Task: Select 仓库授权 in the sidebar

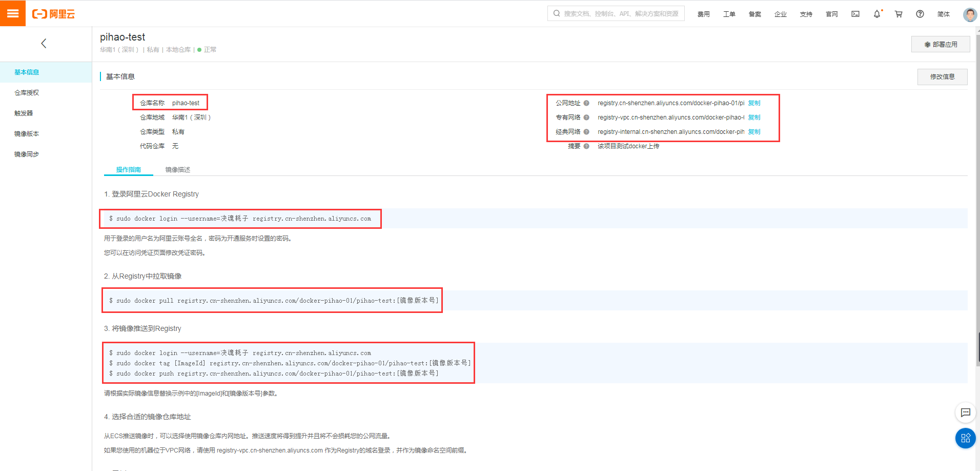Action: (46, 93)
